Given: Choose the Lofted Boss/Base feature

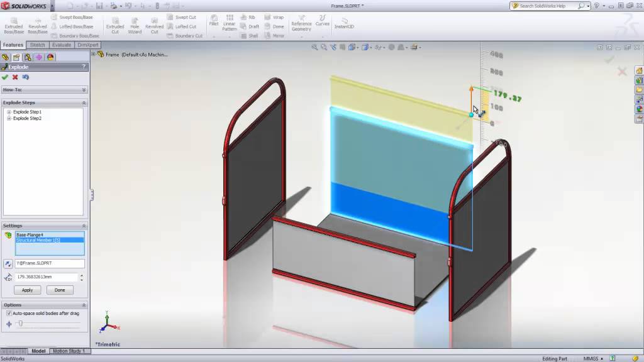Looking at the screenshot, I should 72,26.
